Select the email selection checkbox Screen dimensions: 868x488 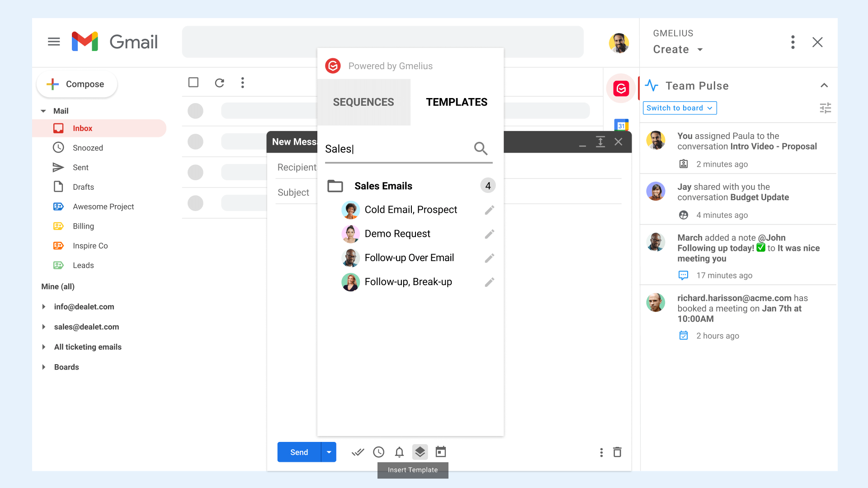[x=193, y=82]
